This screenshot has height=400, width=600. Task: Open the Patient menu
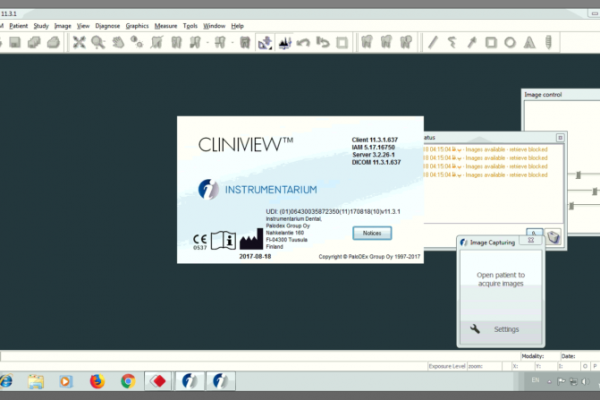coord(18,24)
